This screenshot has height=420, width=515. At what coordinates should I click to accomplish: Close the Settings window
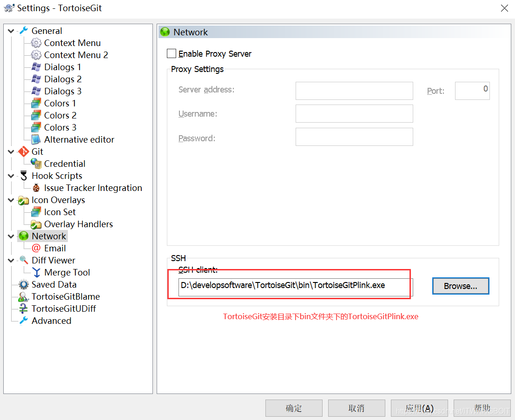(504, 8)
